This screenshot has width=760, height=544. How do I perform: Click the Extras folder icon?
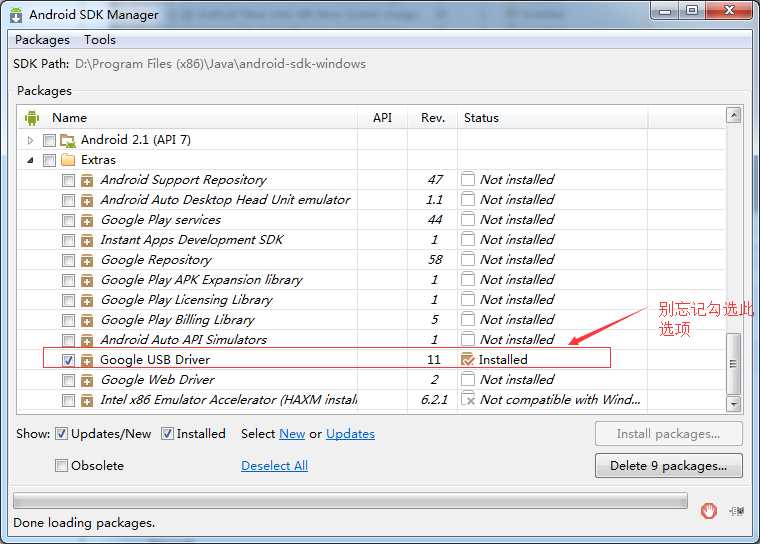pyautogui.click(x=68, y=160)
